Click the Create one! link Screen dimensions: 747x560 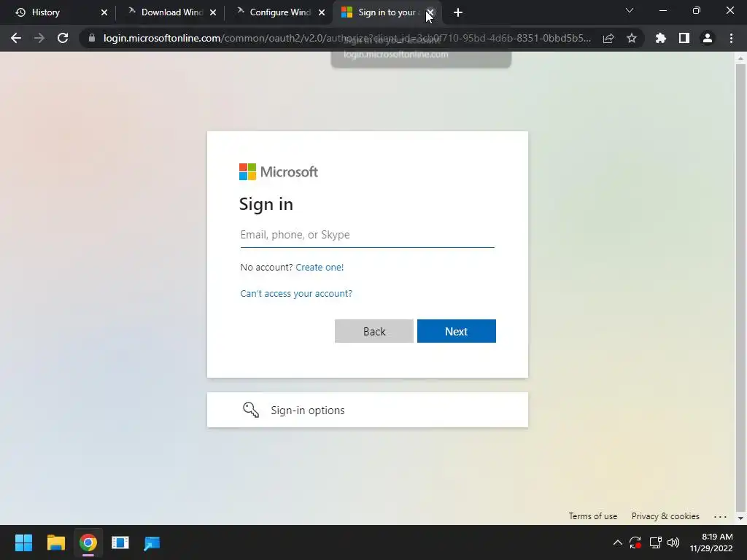[x=320, y=267]
